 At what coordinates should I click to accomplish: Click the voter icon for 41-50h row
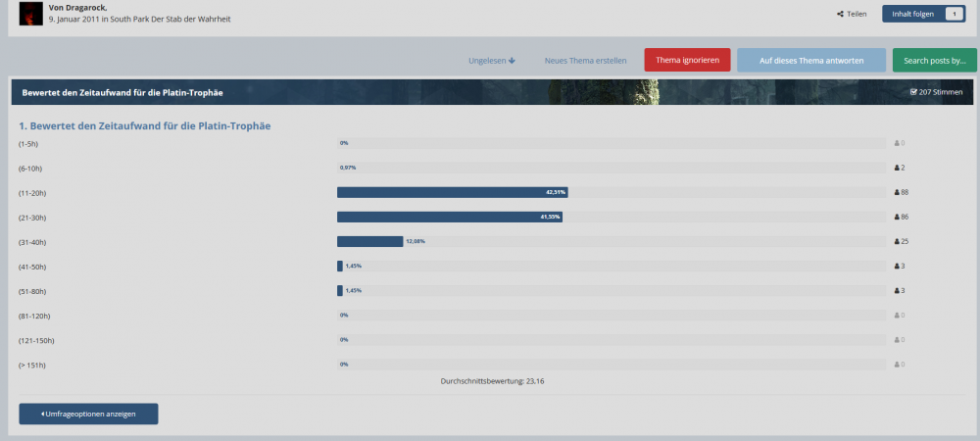tap(897, 266)
